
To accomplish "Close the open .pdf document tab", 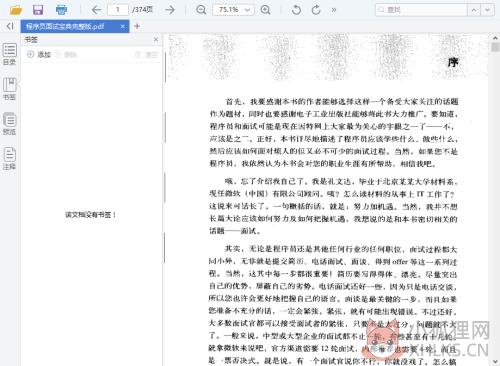I will [123, 26].
